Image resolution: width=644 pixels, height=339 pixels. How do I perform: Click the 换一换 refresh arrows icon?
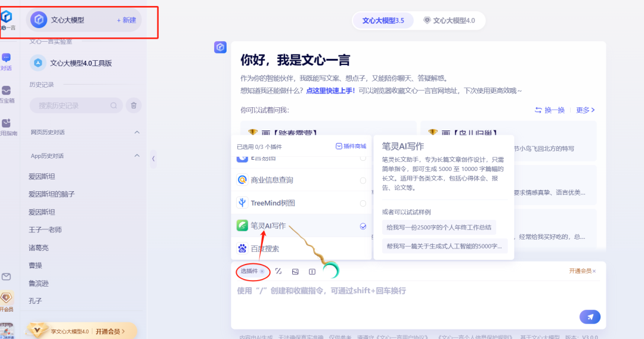538,110
